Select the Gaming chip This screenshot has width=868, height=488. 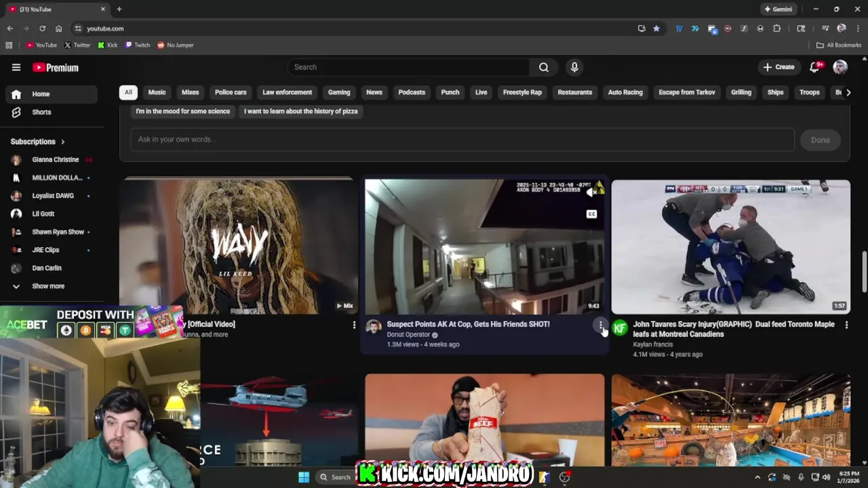[339, 92]
